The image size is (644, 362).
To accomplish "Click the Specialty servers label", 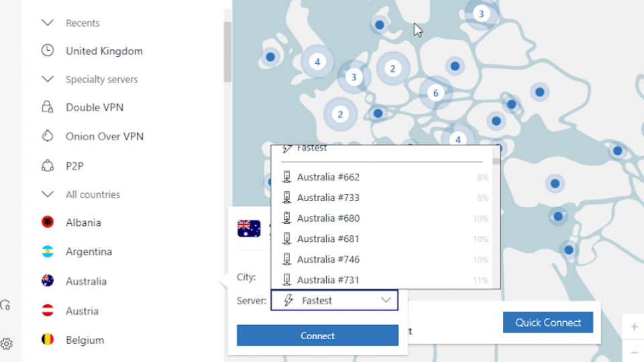I will (102, 79).
